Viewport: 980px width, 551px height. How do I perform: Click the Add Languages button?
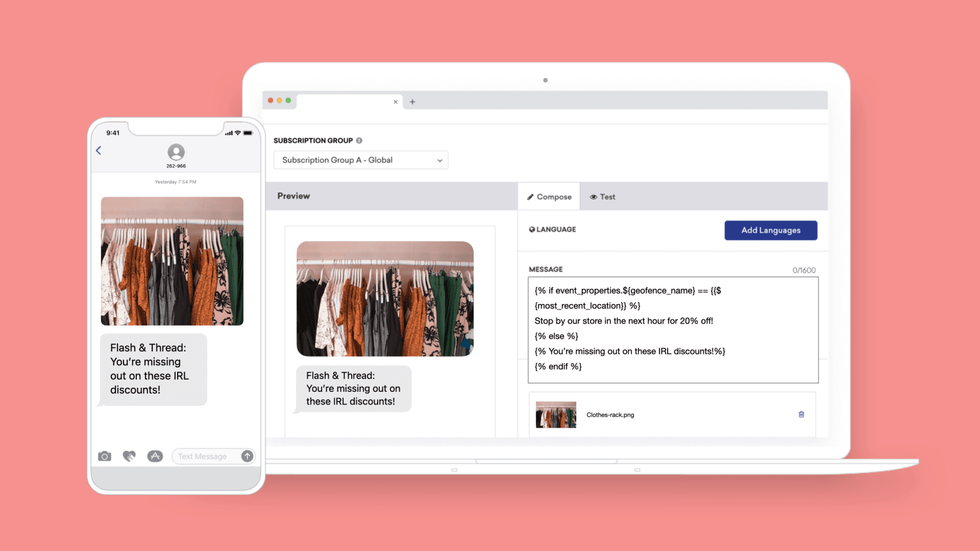click(771, 231)
